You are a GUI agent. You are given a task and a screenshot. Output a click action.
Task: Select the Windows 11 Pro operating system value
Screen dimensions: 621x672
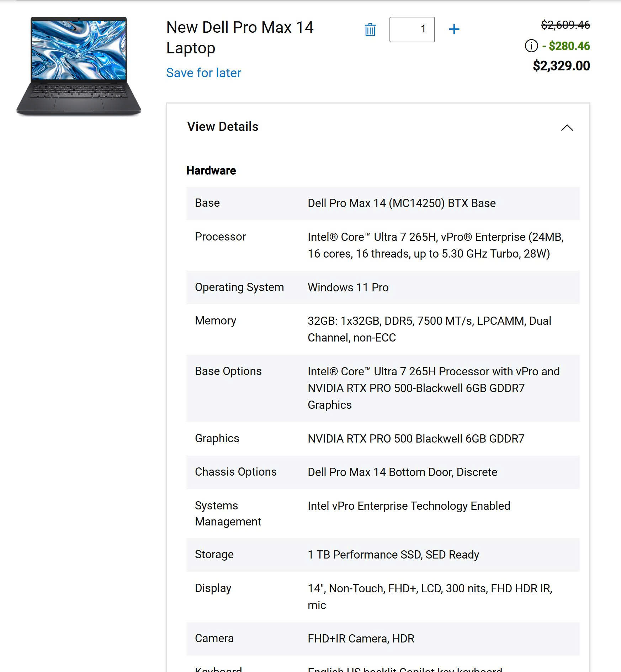click(348, 287)
